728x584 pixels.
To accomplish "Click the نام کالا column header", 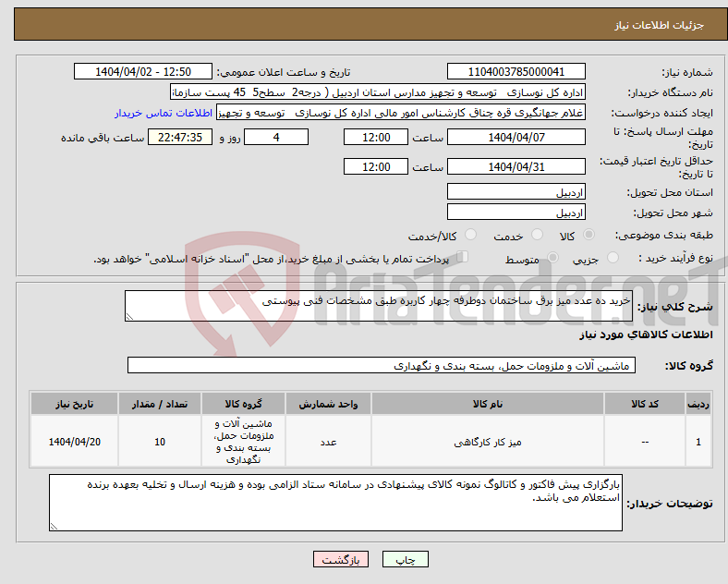I will pyautogui.click(x=488, y=404).
